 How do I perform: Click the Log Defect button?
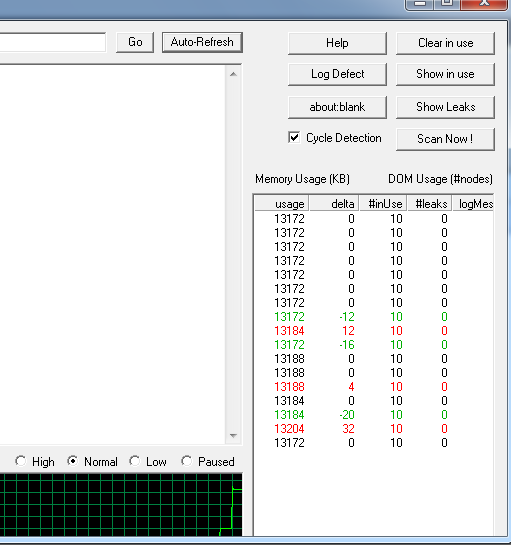pyautogui.click(x=337, y=74)
